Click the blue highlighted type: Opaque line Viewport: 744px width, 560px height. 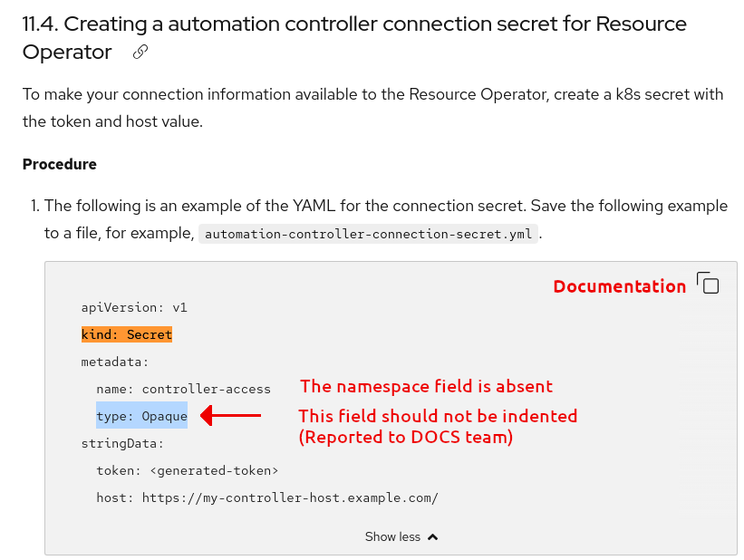pos(141,416)
